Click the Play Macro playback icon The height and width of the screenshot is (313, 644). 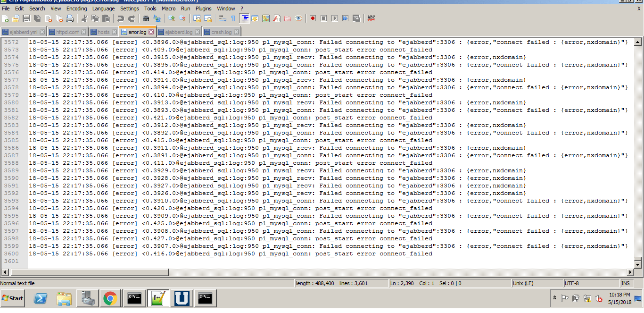[x=334, y=18]
